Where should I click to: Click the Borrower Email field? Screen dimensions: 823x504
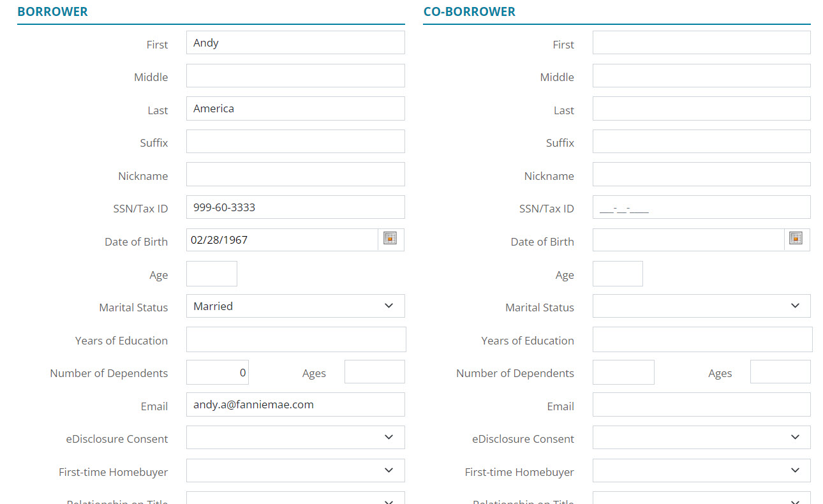click(295, 404)
